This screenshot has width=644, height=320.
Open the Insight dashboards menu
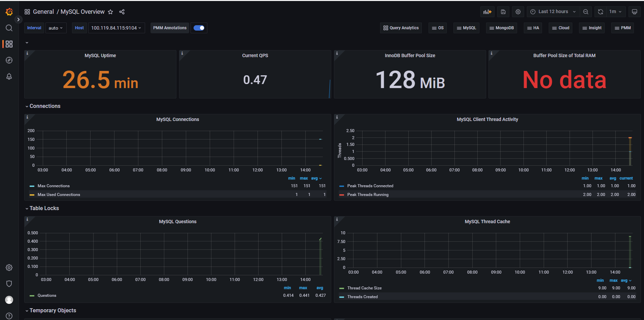pos(592,28)
